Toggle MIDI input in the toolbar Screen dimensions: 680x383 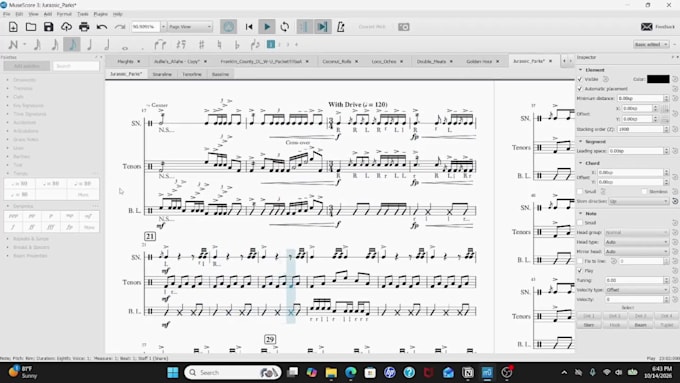point(229,27)
